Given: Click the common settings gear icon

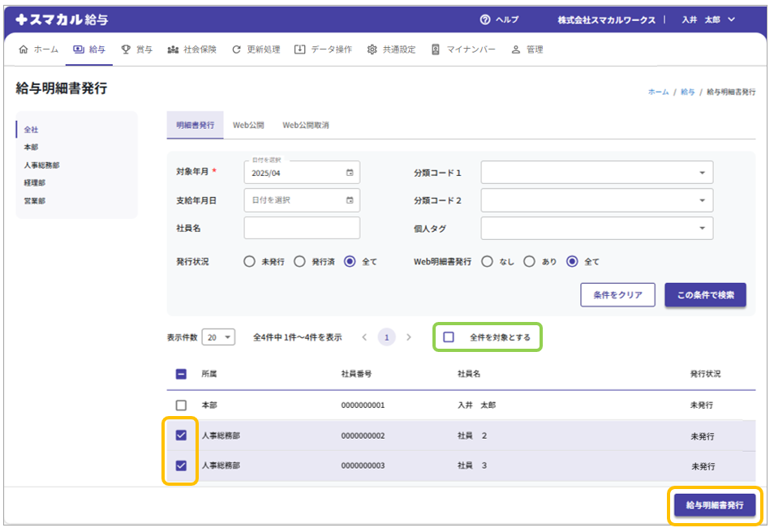Looking at the screenshot, I should point(372,49).
